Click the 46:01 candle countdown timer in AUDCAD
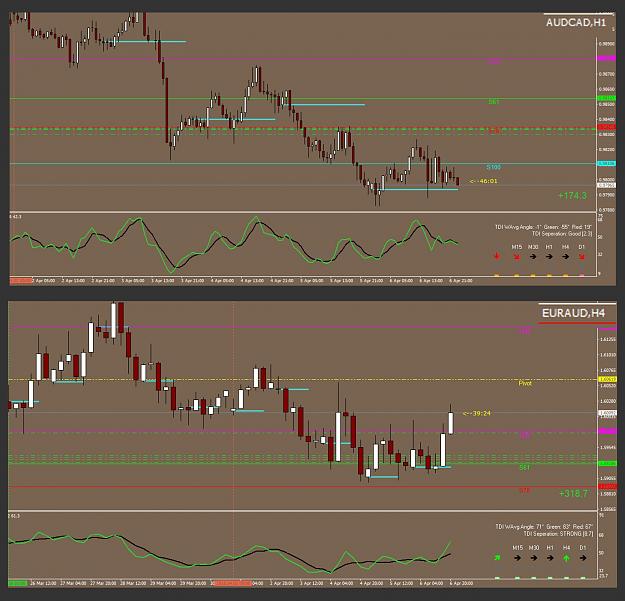Viewport: 625px width, 601px height. click(483, 181)
